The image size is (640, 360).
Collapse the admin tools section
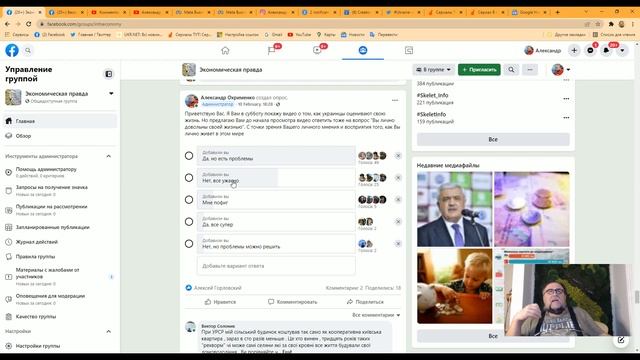coord(109,156)
